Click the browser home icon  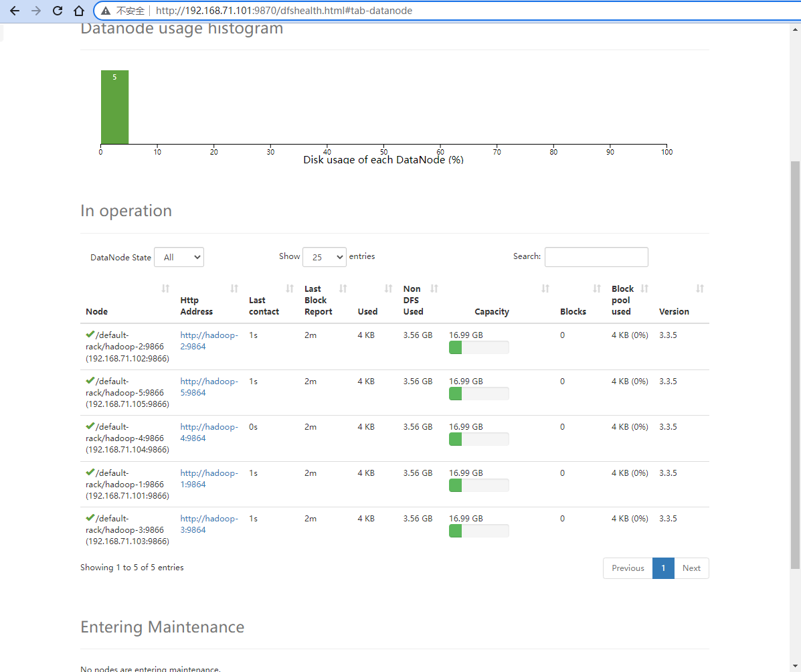pyautogui.click(x=79, y=11)
